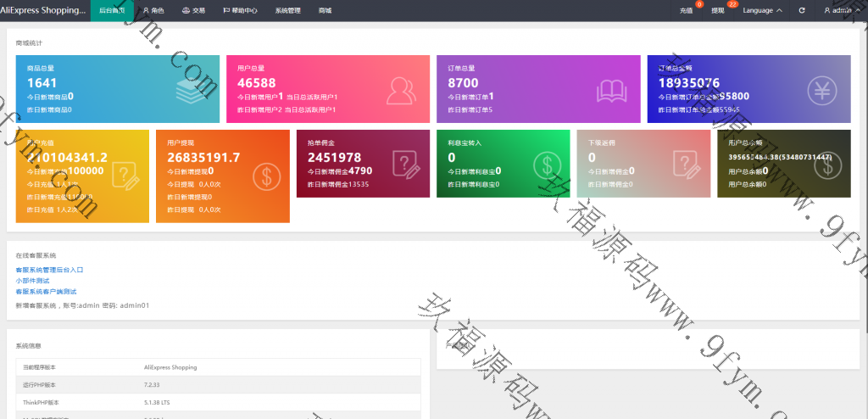Follow the 小部件测试 link
The image size is (868, 419).
pos(32,280)
